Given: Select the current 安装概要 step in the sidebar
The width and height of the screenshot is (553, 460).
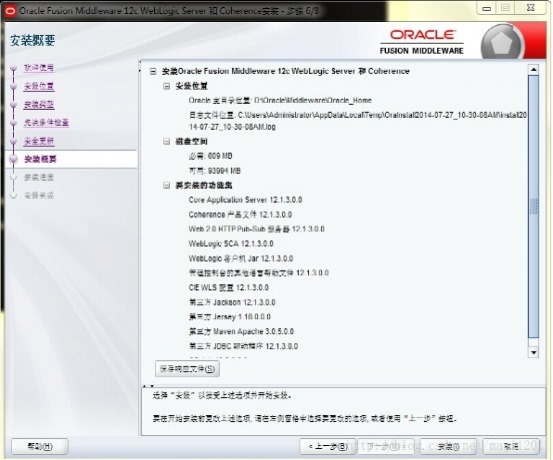Looking at the screenshot, I should point(40,159).
